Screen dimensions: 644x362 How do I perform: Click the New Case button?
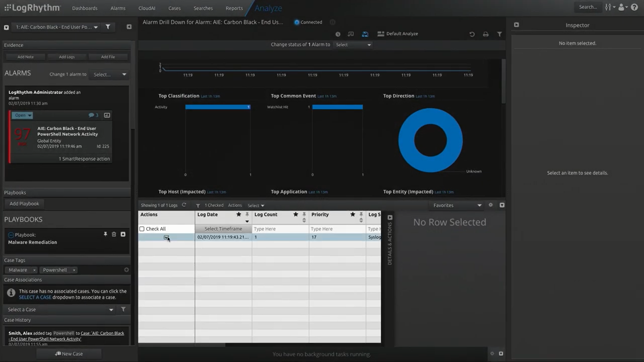coord(69,354)
